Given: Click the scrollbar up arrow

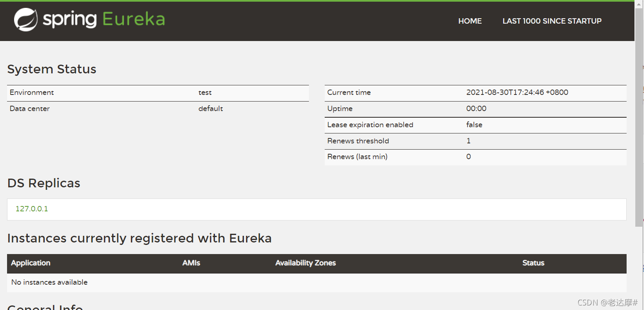Looking at the screenshot, I should point(639,4).
